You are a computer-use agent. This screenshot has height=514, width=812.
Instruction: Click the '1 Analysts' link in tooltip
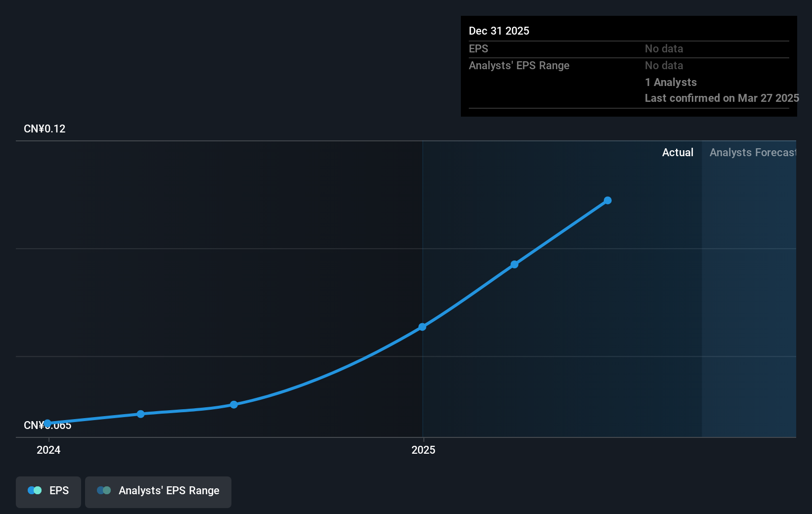click(671, 82)
